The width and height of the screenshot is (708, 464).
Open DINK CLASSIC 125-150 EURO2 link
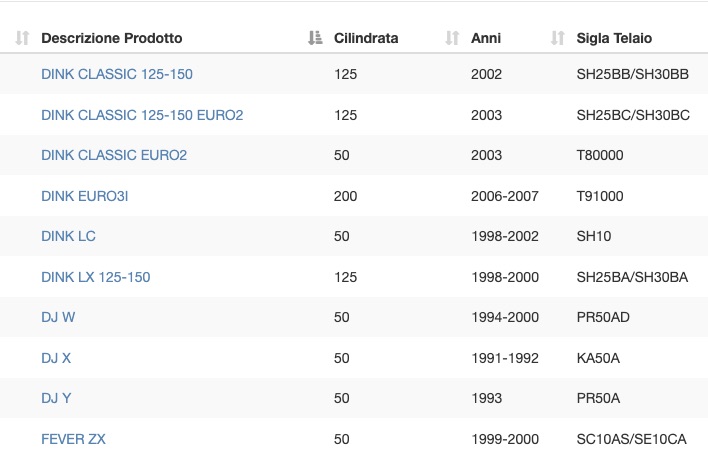click(x=142, y=115)
